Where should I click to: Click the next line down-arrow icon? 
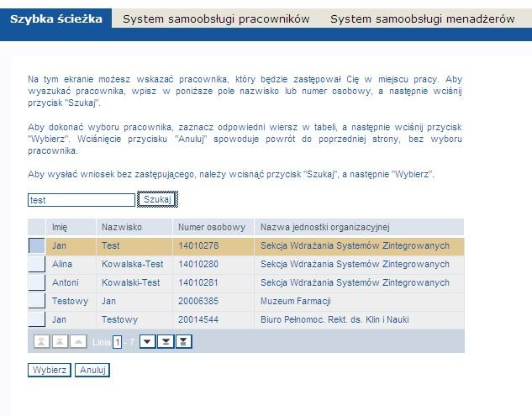[x=148, y=342]
